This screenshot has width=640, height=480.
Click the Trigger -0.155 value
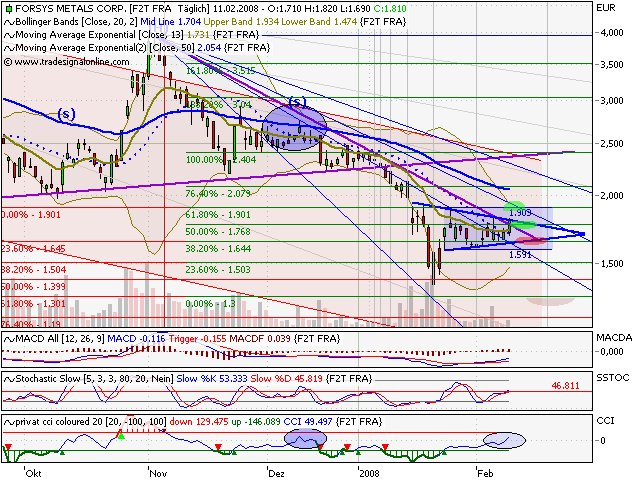click(198, 339)
